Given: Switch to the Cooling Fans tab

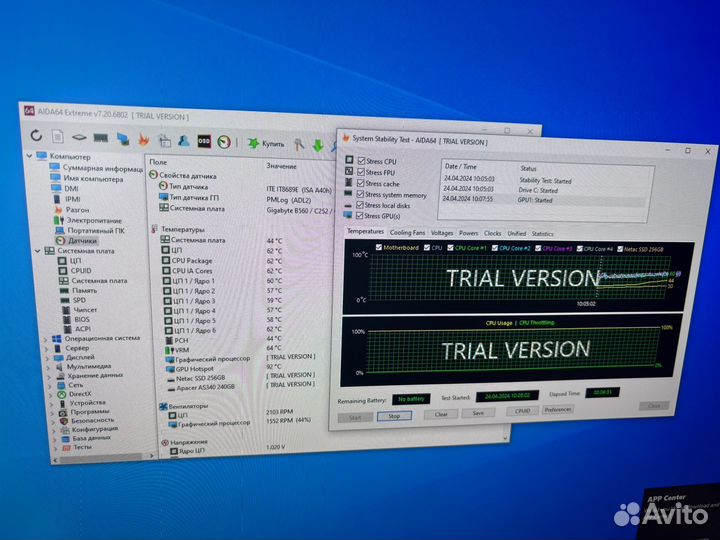Looking at the screenshot, I should coord(407,233).
